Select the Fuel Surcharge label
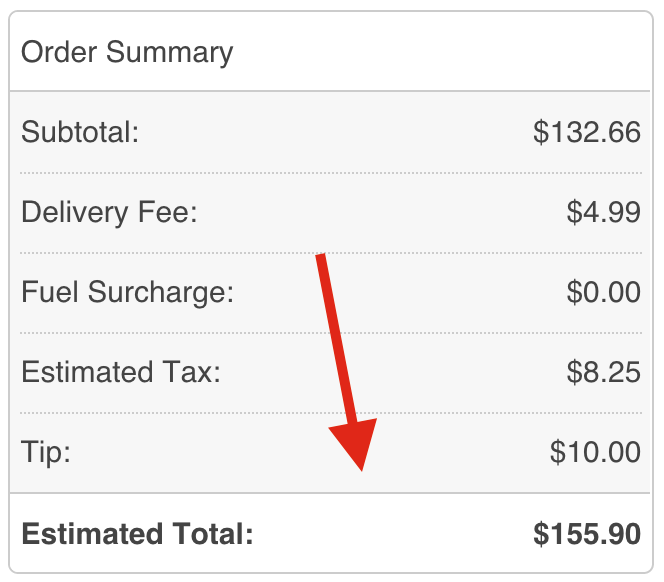This screenshot has height=582, width=664. click(127, 292)
